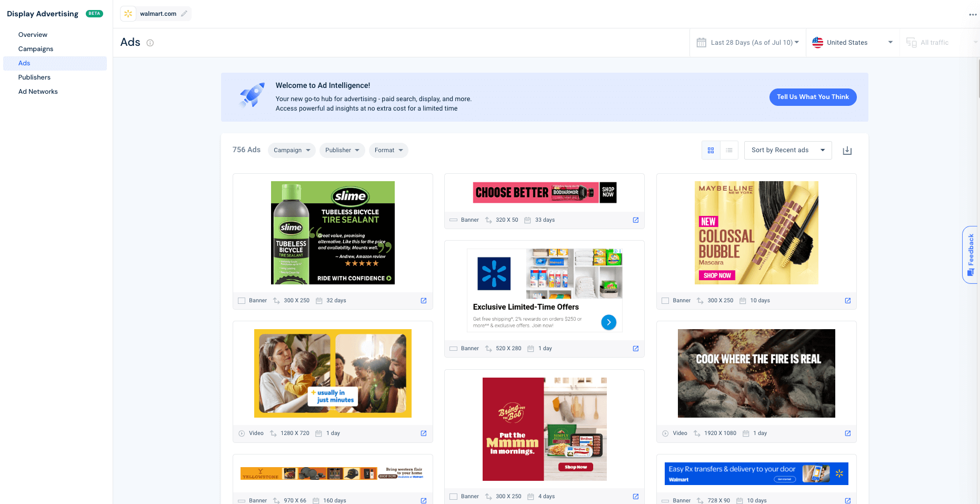
Task: Check the Maybelline Colossal Bubble ad
Action: [x=665, y=300]
